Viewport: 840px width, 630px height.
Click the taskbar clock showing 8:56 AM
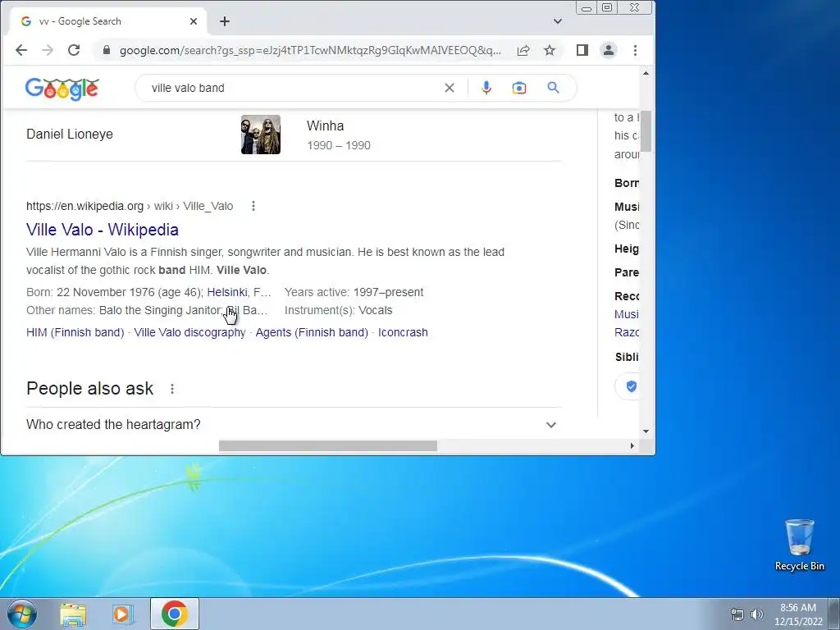(x=798, y=614)
